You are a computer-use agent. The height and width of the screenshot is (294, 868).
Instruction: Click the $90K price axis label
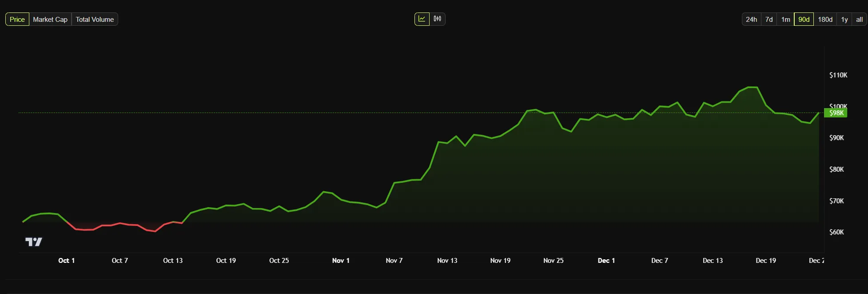(836, 138)
